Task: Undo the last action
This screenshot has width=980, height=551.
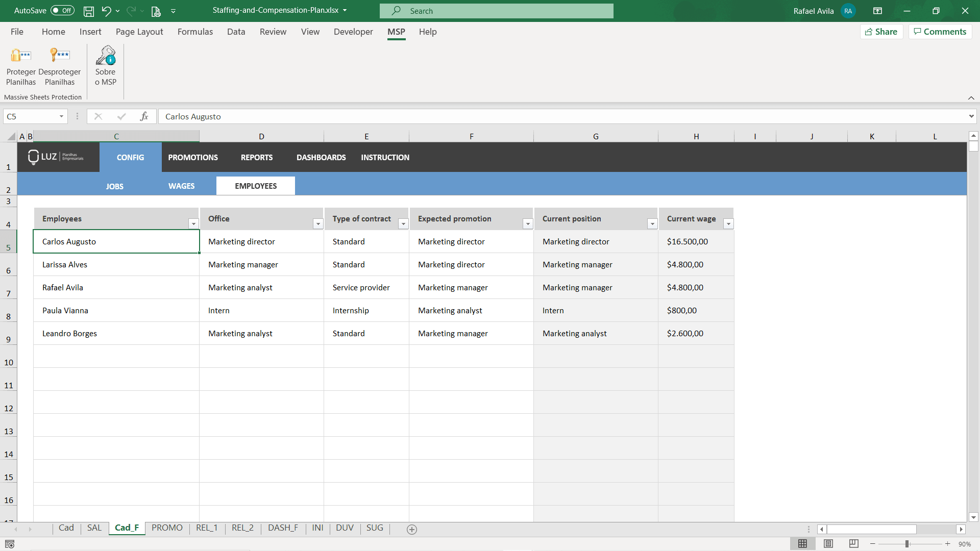Action: 107,11
